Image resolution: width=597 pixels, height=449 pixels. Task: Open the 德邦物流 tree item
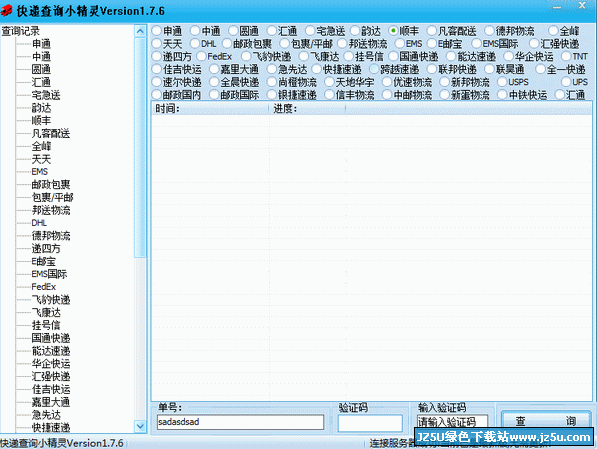point(51,236)
